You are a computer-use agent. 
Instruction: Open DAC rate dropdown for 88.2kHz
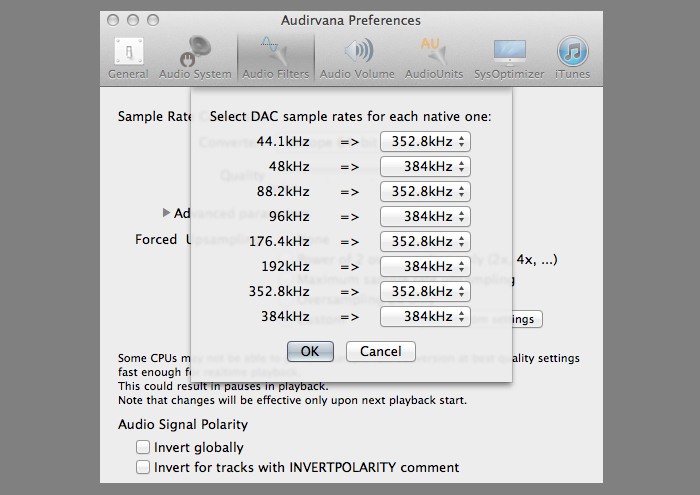coord(425,191)
